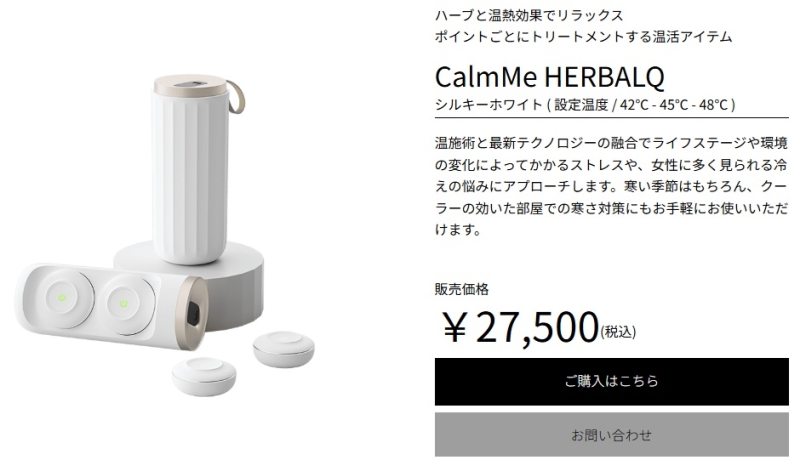Image resolution: width=800 pixels, height=460 pixels.
Task: Select the シルキーホワイト temperature setting line
Action: click(x=585, y=105)
